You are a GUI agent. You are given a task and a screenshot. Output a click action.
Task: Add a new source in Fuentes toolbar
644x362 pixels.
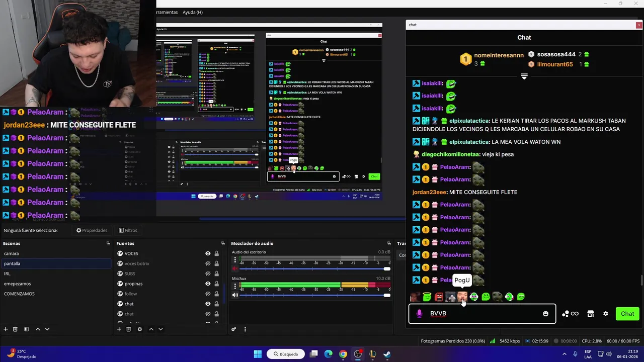tap(119, 329)
